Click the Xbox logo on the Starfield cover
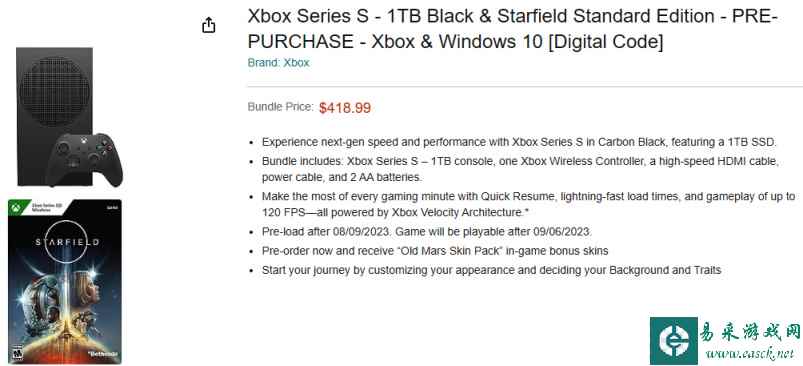This screenshot has width=803, height=366. (x=16, y=208)
